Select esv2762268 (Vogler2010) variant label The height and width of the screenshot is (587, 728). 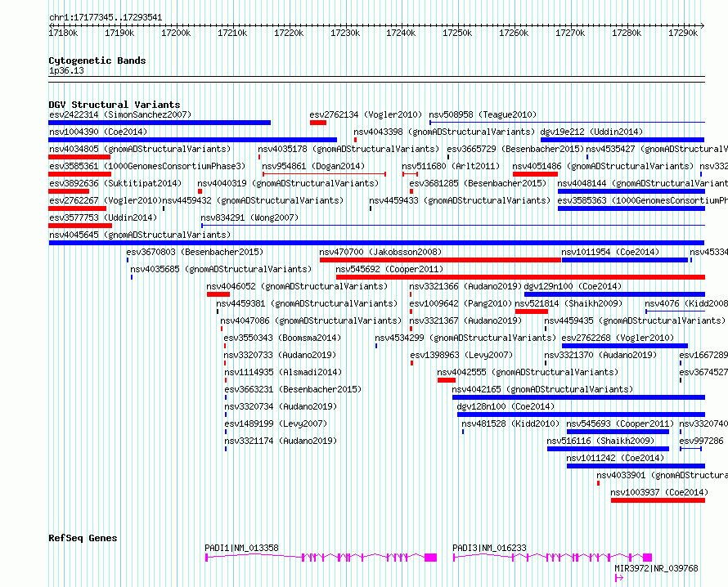pyautogui.click(x=618, y=338)
